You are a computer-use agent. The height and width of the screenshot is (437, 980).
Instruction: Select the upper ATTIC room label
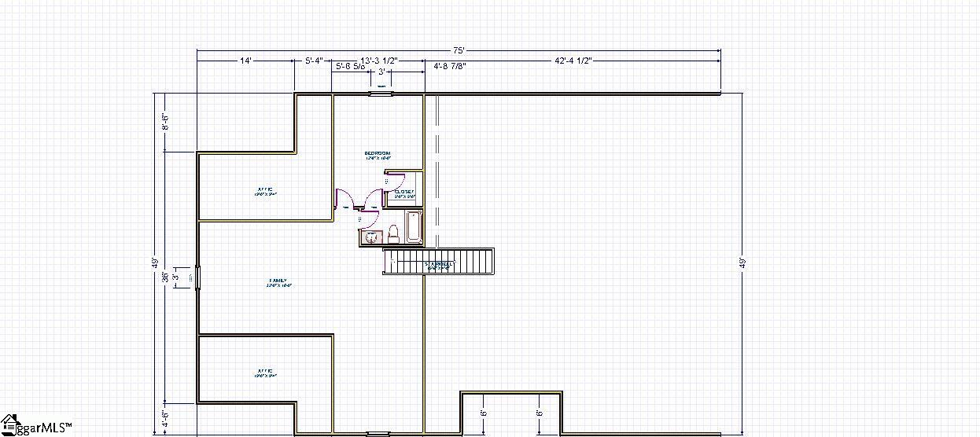[x=265, y=189]
